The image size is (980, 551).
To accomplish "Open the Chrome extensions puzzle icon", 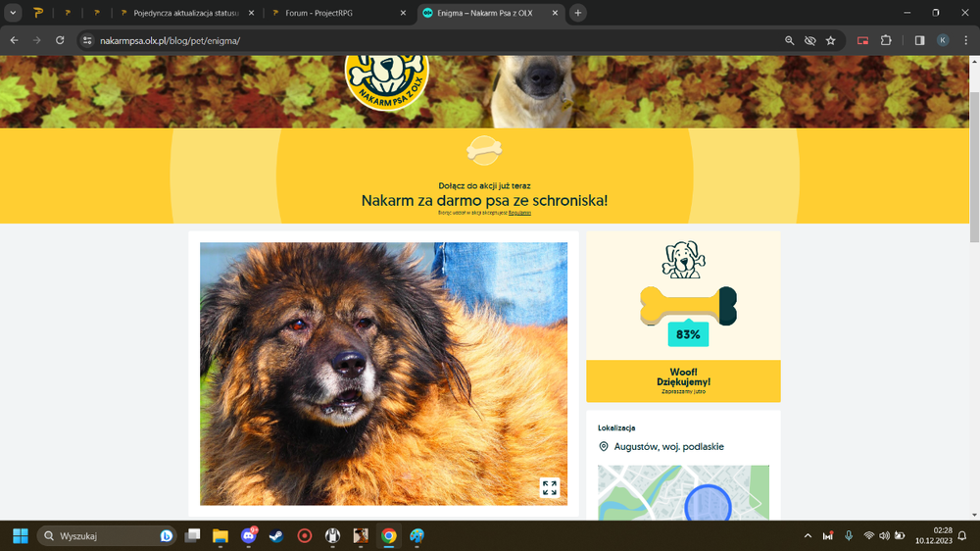I will click(x=886, y=40).
